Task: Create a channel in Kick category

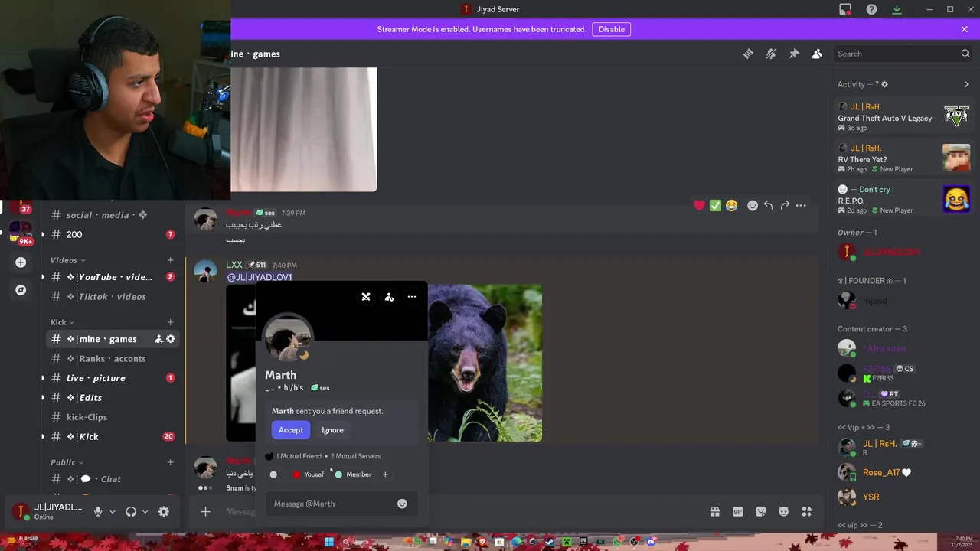Action: 170,322
